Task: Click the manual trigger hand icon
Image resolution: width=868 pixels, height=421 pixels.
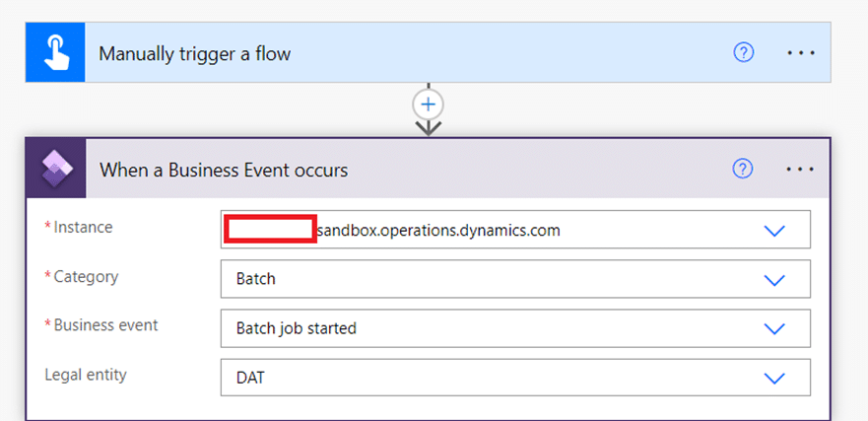Action: 55,52
